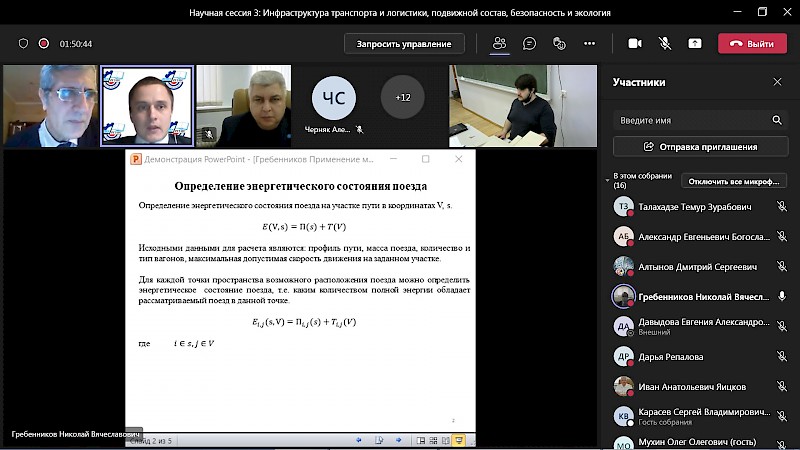Screen dimensions: 800x450
Task: Toggle the camera on or off
Action: [x=634, y=43]
